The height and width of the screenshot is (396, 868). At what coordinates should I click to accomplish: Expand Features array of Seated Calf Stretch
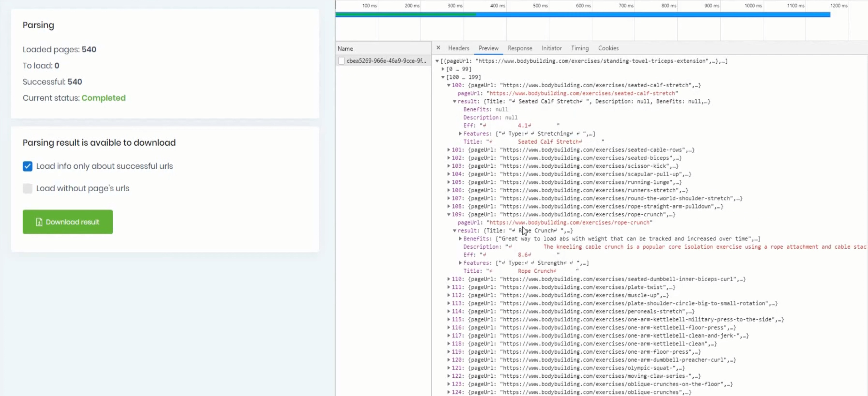[460, 134]
